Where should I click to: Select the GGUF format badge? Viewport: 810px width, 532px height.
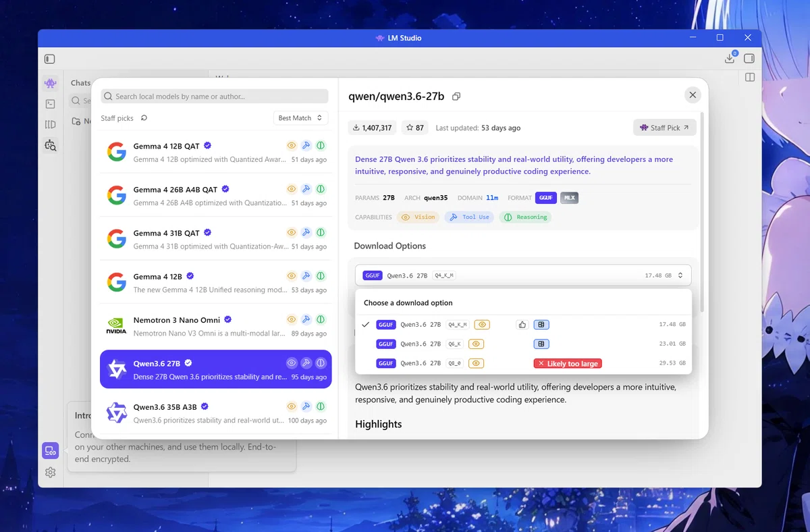click(x=545, y=198)
